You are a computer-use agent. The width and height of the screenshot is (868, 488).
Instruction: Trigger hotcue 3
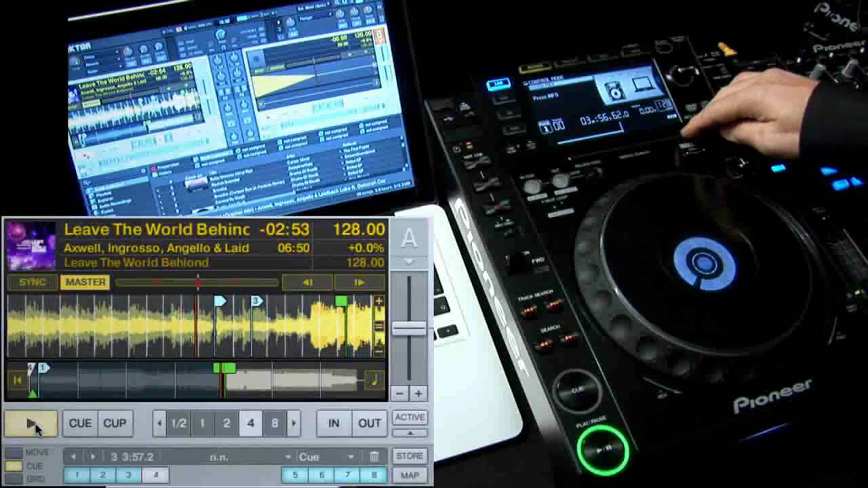click(x=129, y=475)
